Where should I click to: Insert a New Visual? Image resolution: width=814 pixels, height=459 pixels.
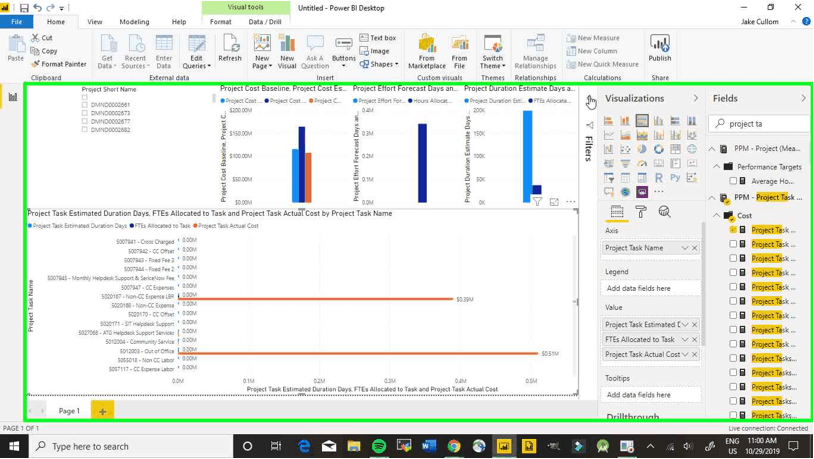(x=287, y=51)
